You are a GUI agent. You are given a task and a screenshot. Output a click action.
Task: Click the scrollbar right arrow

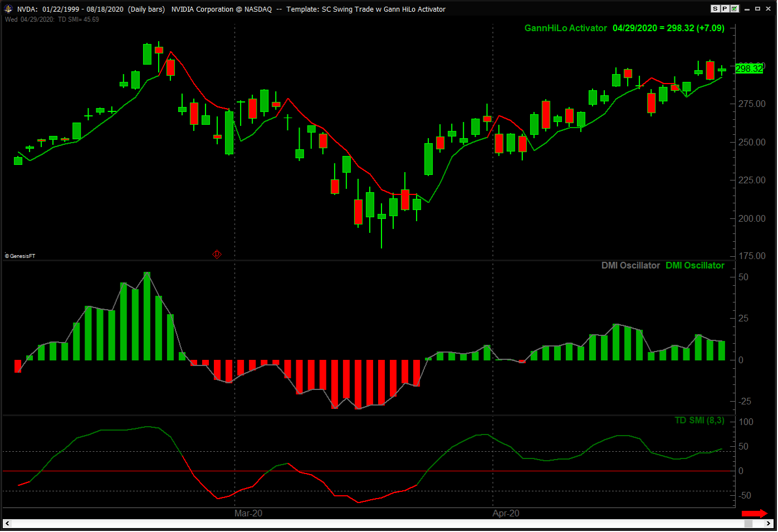click(769, 524)
